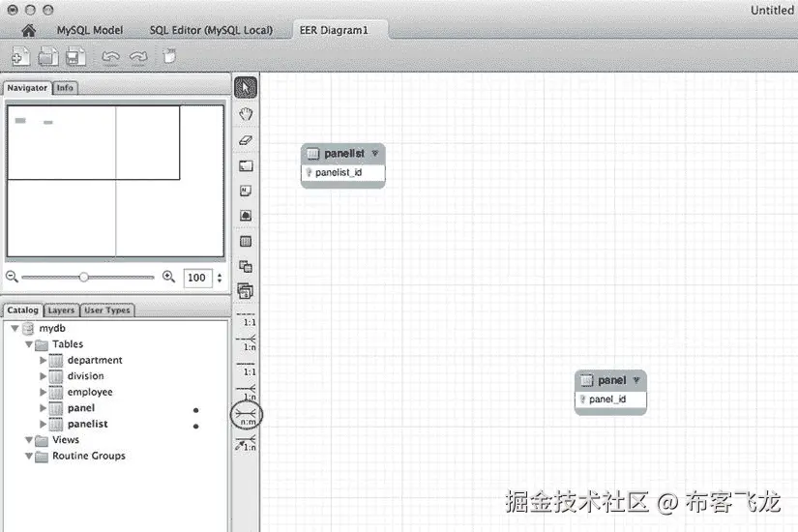798x532 pixels.
Task: Expand the employee table node
Action: coord(43,392)
